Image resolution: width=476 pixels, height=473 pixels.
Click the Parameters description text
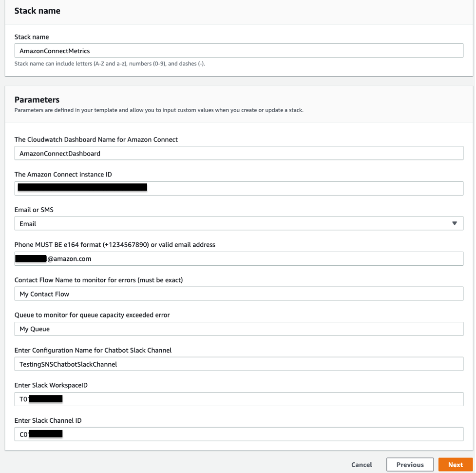tap(159, 110)
